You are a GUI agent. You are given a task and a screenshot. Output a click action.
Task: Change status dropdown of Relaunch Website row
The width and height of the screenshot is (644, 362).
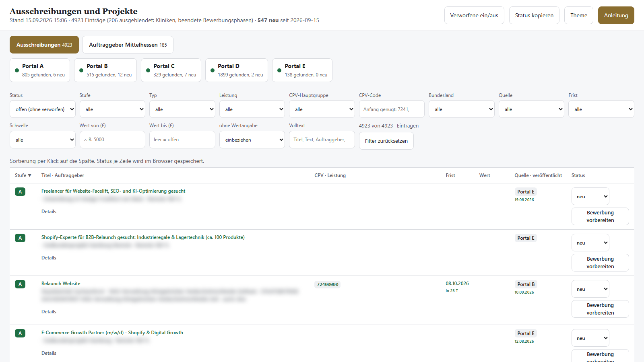click(x=590, y=289)
